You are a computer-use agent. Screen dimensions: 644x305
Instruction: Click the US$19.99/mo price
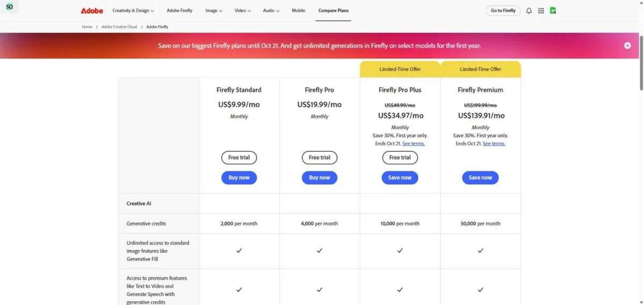[319, 105]
